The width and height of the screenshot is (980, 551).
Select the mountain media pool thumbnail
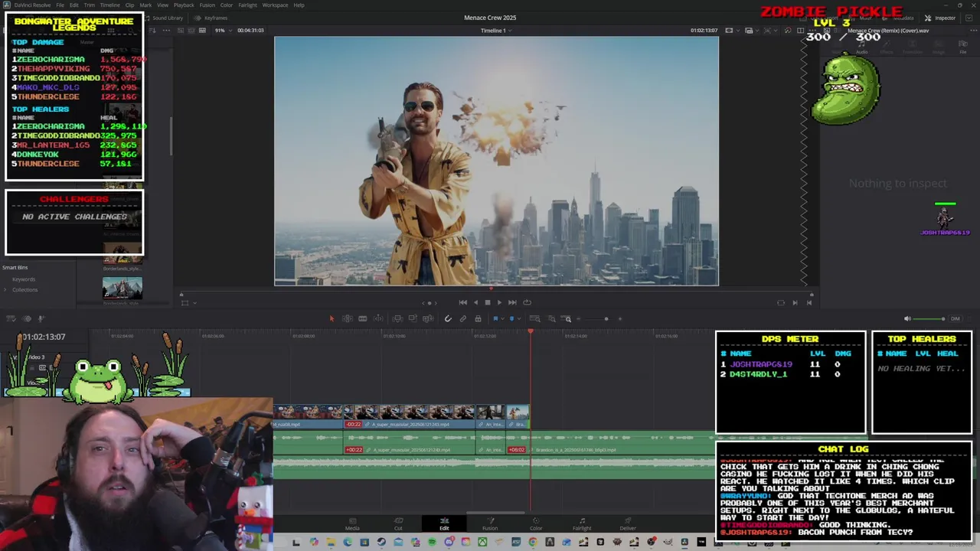point(122,288)
